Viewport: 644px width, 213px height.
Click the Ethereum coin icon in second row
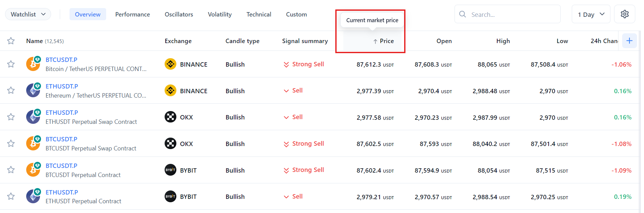(x=33, y=91)
